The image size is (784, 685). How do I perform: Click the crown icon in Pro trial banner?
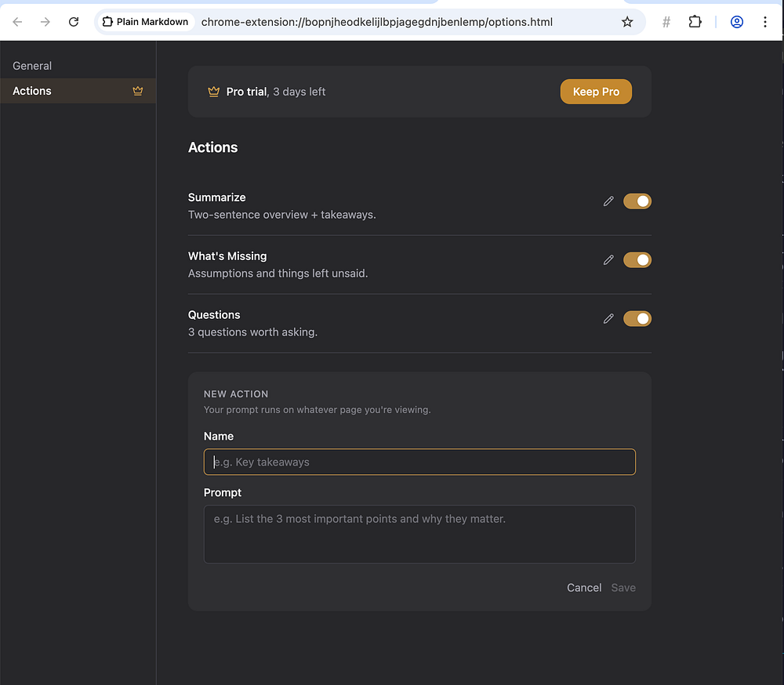(213, 92)
